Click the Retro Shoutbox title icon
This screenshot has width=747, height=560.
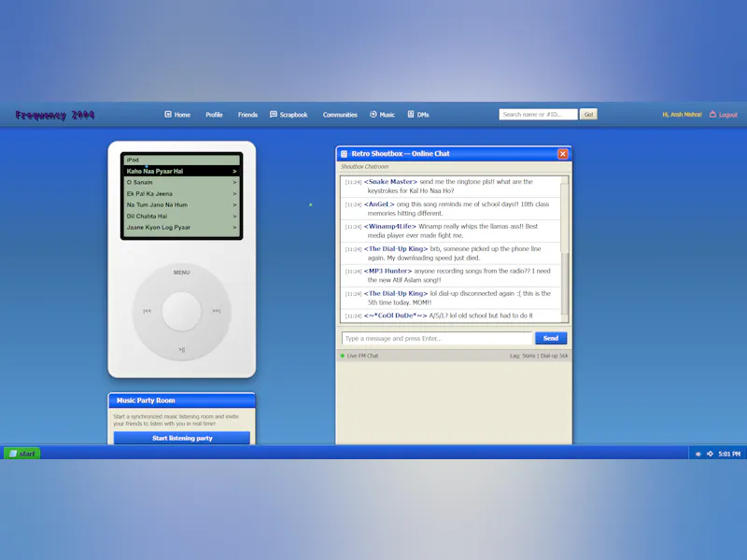pos(344,154)
